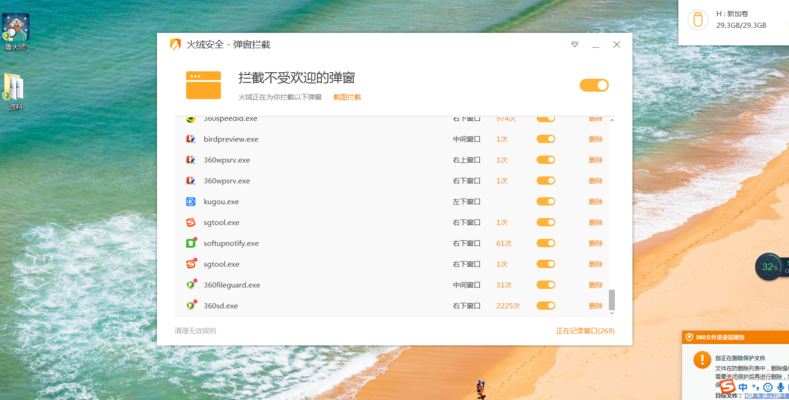Click the 360fileguard.exe shield icon
This screenshot has width=789, height=400.
point(191,285)
